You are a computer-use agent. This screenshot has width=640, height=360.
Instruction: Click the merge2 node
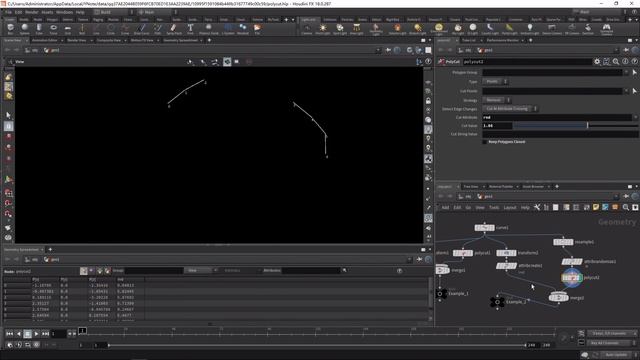(559, 298)
